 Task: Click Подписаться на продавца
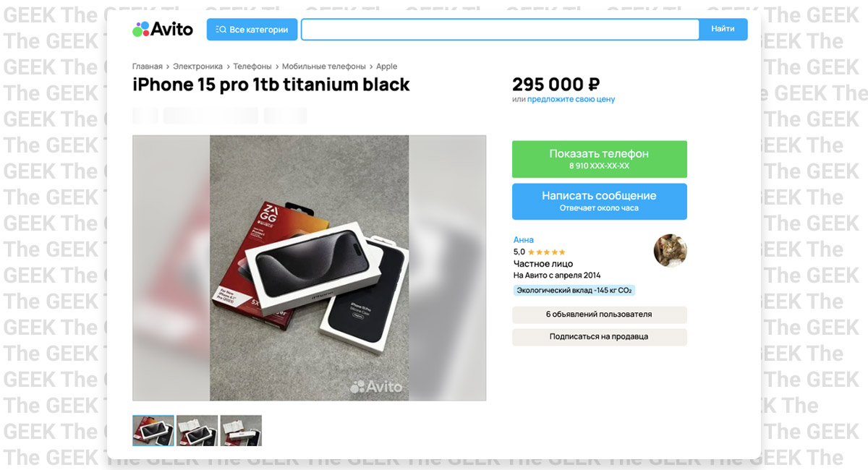pos(599,337)
